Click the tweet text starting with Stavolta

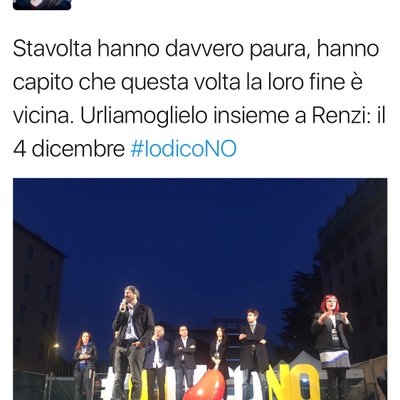199,99
